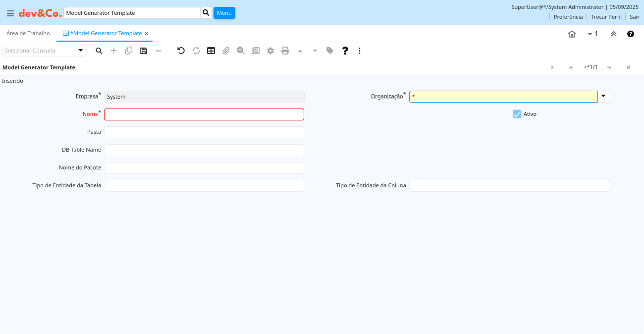Open the Selecionar Consulta dropdown

pos(81,51)
